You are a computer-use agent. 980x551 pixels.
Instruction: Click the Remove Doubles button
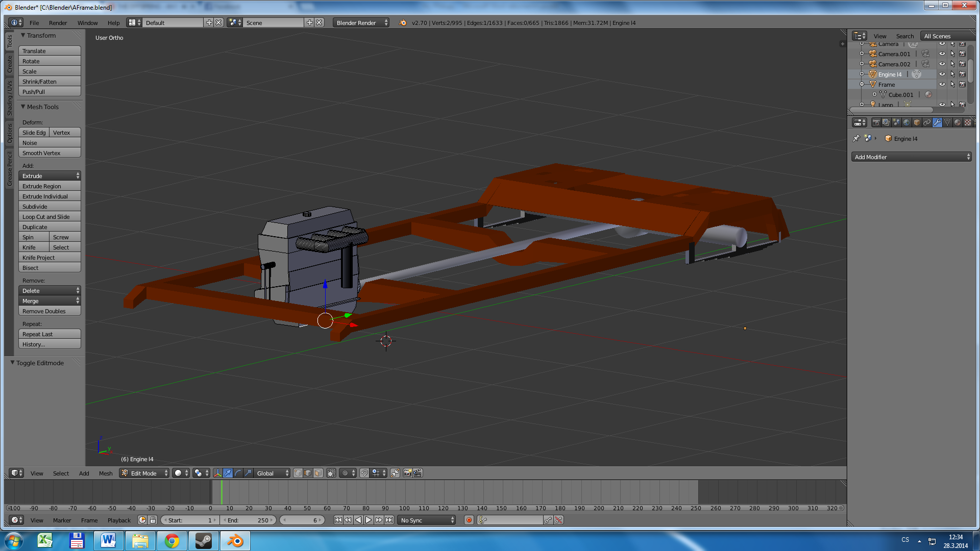50,311
